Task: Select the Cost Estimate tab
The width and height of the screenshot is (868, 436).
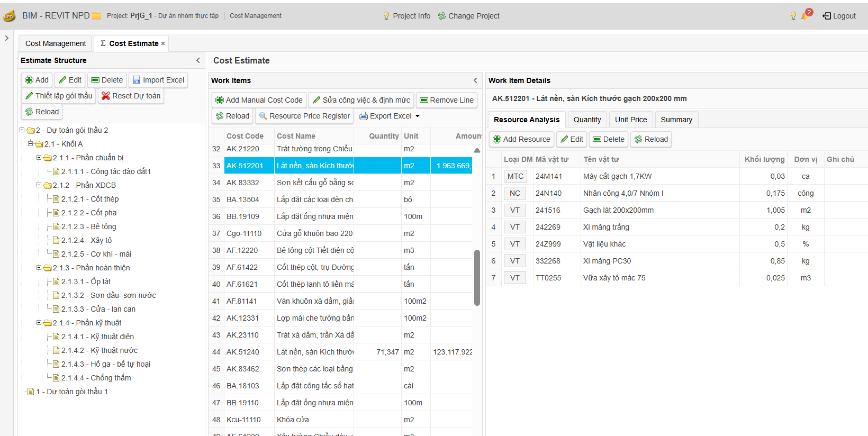Action: click(131, 43)
